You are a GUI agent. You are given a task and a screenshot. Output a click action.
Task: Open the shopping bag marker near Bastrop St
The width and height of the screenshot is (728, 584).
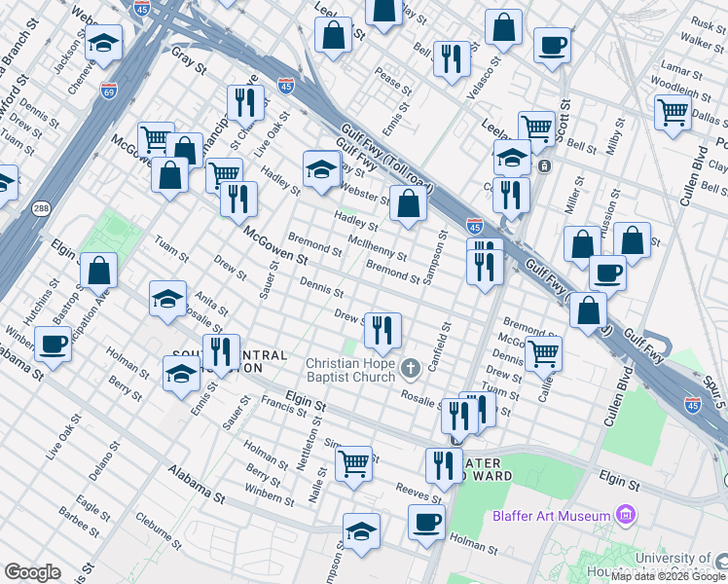coord(99,272)
